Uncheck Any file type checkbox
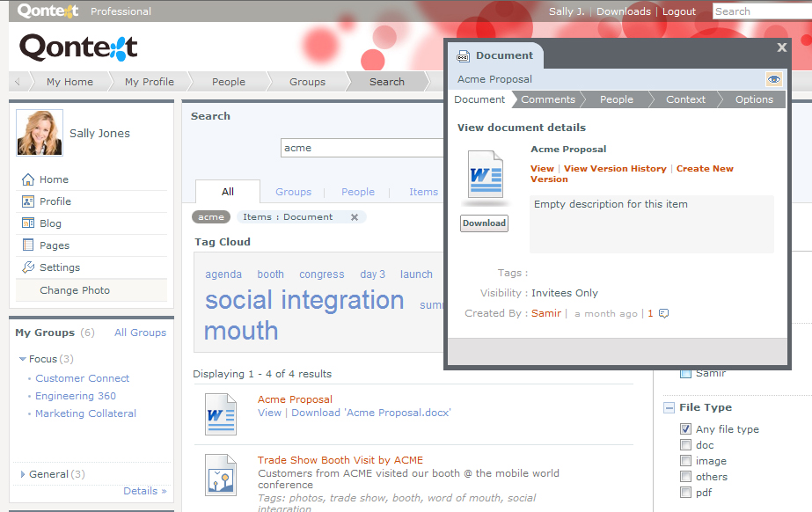 click(685, 428)
